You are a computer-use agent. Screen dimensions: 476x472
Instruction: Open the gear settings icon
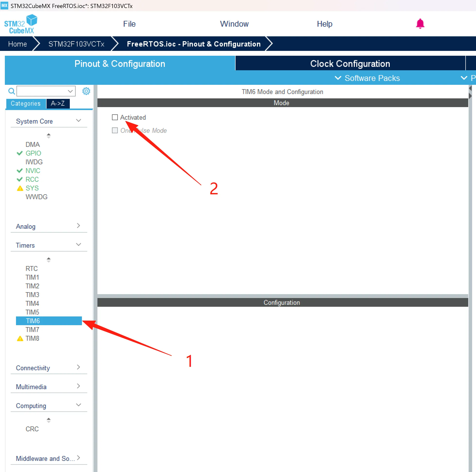pyautogui.click(x=86, y=91)
